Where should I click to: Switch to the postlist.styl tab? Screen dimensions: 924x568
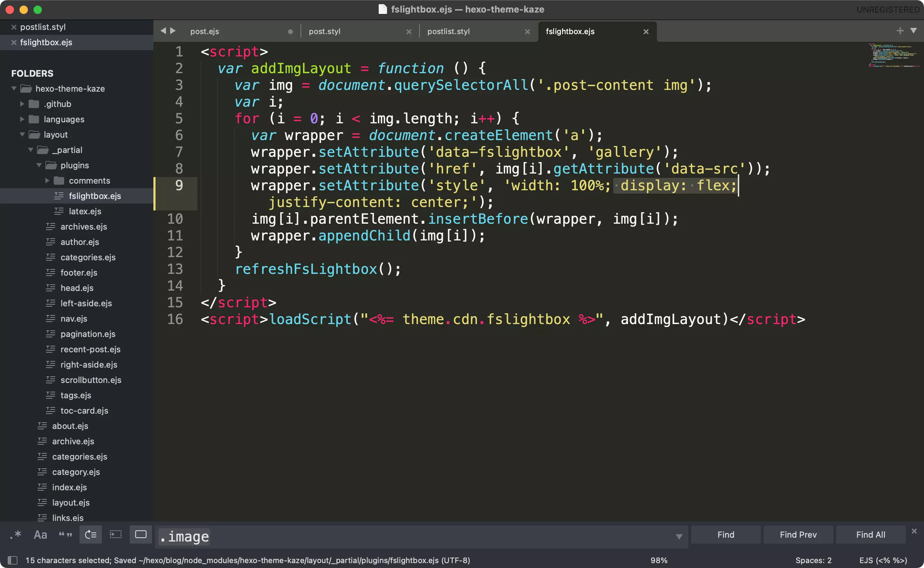[x=448, y=32]
